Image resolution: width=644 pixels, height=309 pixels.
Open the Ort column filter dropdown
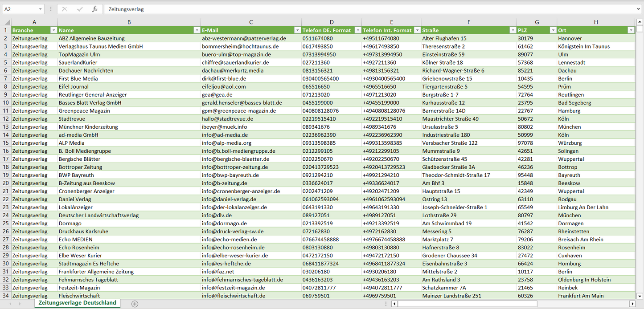coord(631,30)
